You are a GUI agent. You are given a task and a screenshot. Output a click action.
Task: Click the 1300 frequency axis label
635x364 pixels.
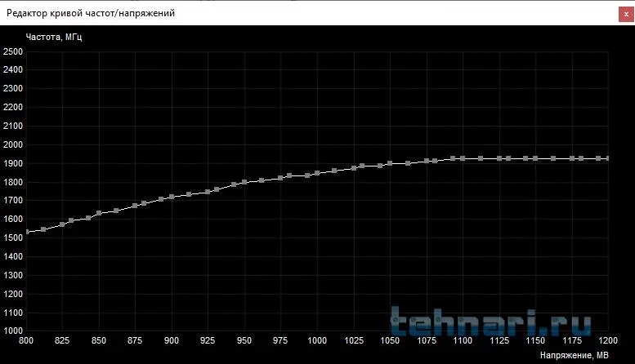[x=13, y=275]
